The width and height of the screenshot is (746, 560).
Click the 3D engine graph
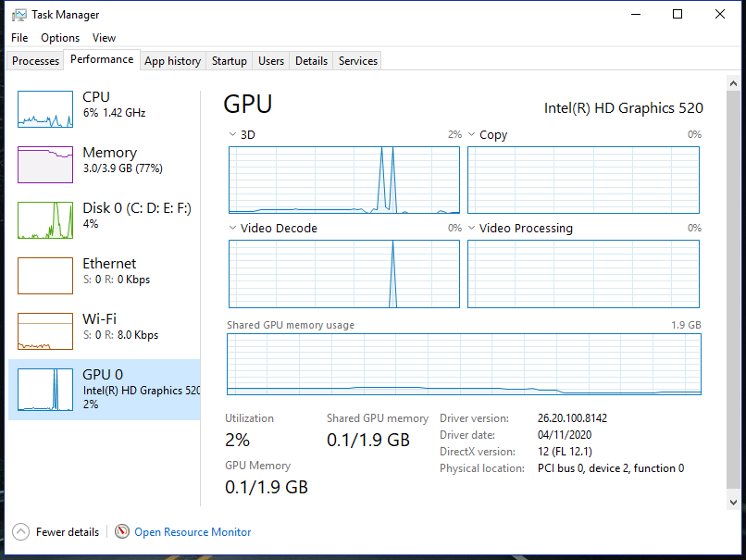pos(344,180)
